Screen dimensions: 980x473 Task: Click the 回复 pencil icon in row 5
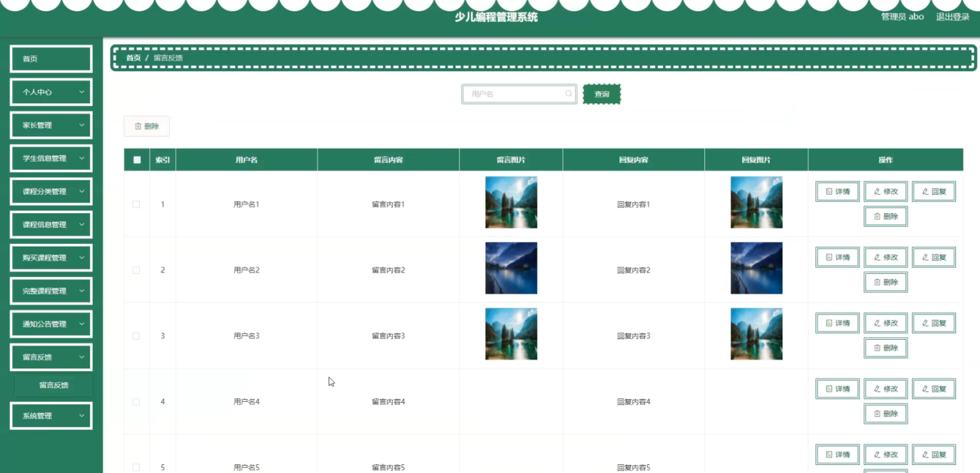click(925, 454)
